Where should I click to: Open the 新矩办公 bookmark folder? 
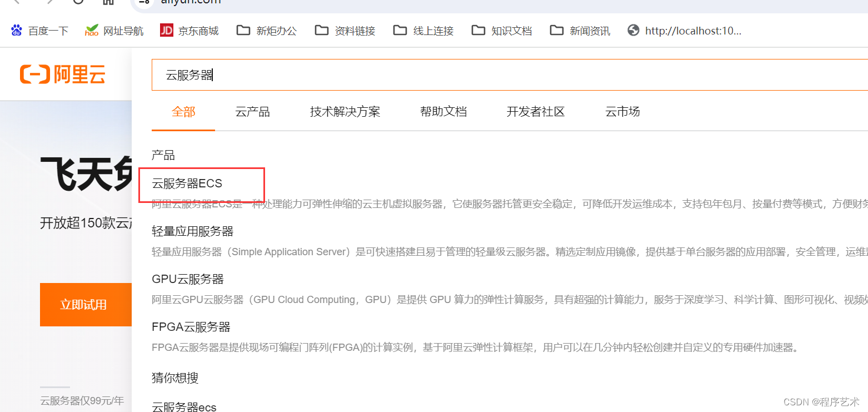267,31
